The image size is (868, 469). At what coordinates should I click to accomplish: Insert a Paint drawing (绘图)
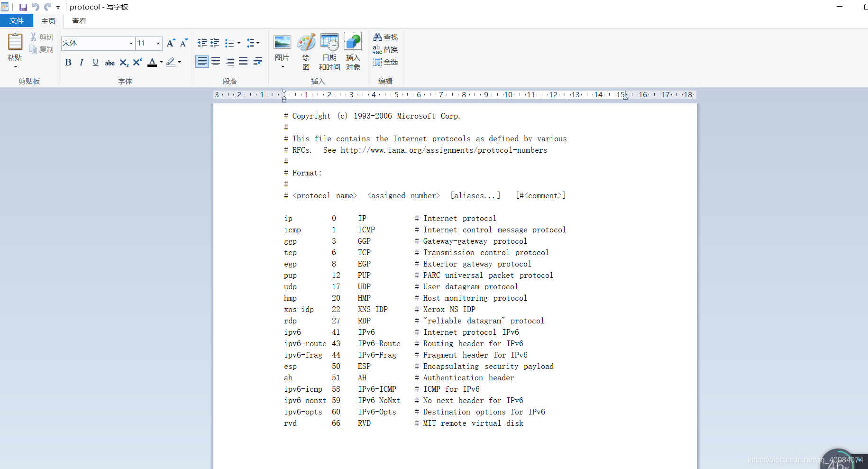pyautogui.click(x=306, y=51)
